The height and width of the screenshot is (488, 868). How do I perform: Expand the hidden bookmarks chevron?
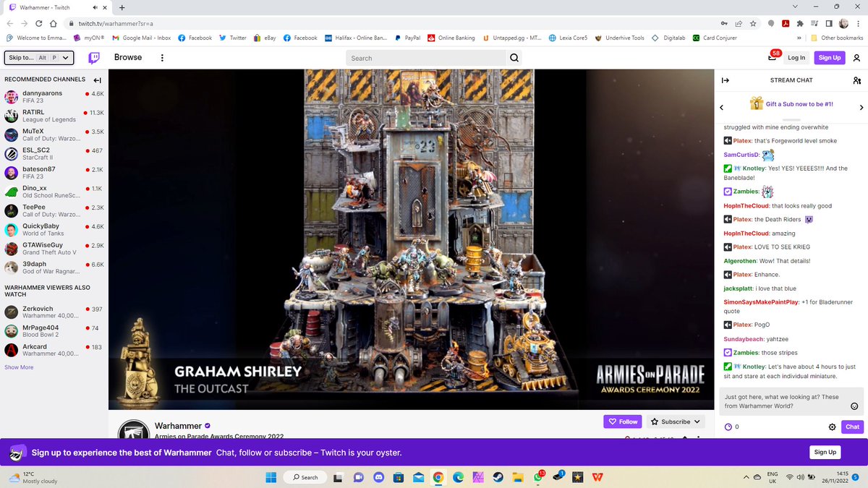pos(799,38)
